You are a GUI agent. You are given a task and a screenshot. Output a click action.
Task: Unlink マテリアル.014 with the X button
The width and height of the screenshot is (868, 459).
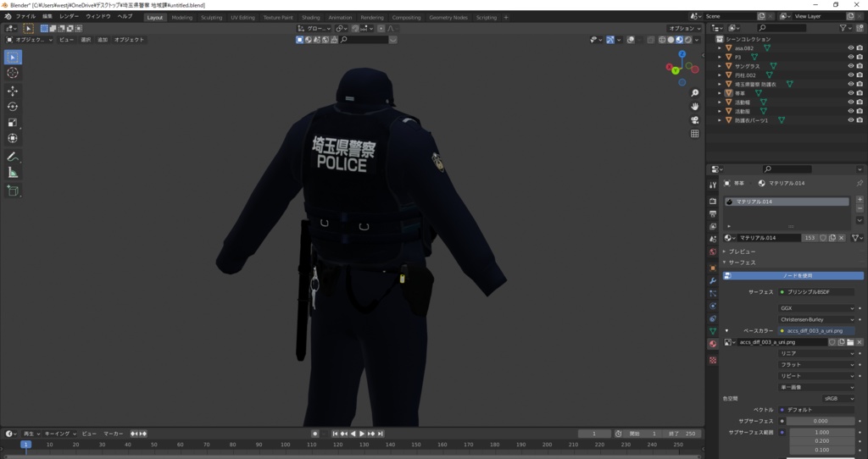(x=842, y=238)
